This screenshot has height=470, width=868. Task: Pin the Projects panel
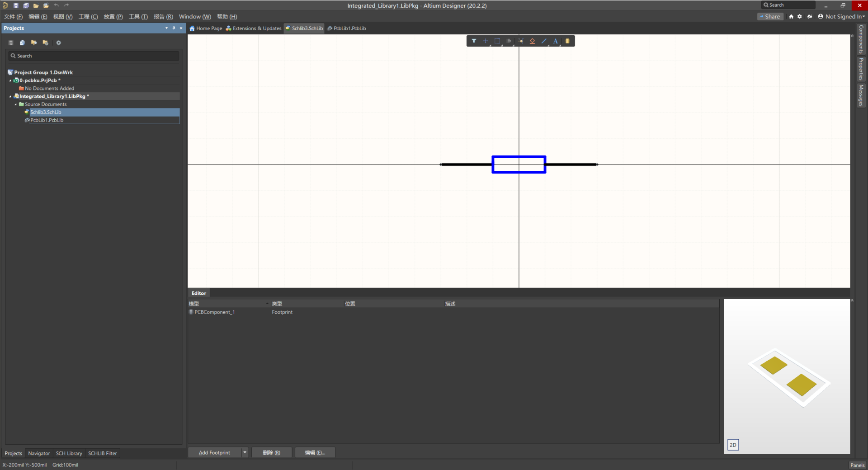pyautogui.click(x=174, y=28)
